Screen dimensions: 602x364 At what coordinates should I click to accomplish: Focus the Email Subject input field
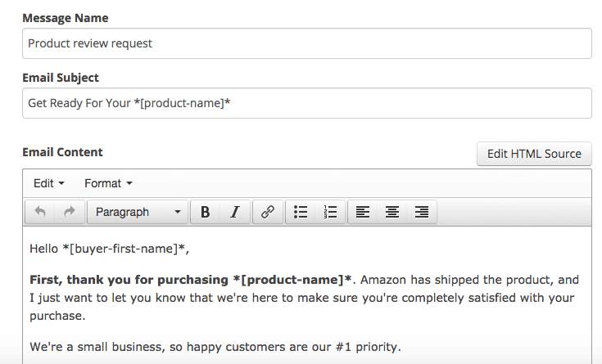tap(307, 103)
